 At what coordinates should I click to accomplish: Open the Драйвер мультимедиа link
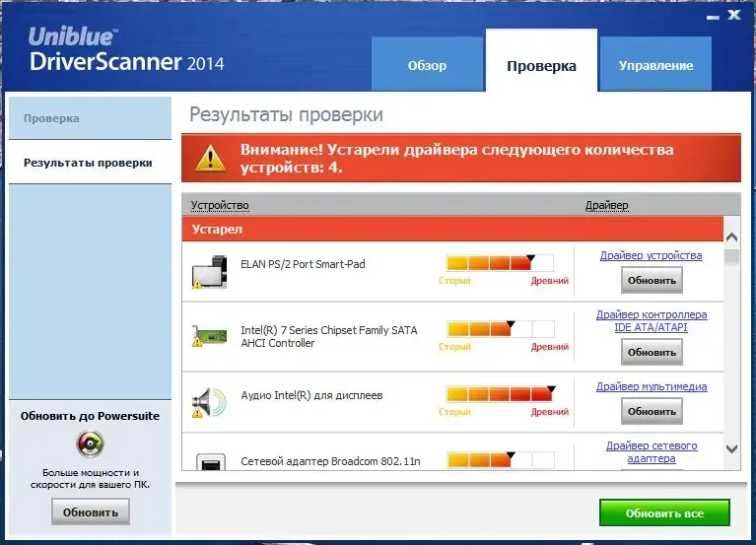[652, 386]
